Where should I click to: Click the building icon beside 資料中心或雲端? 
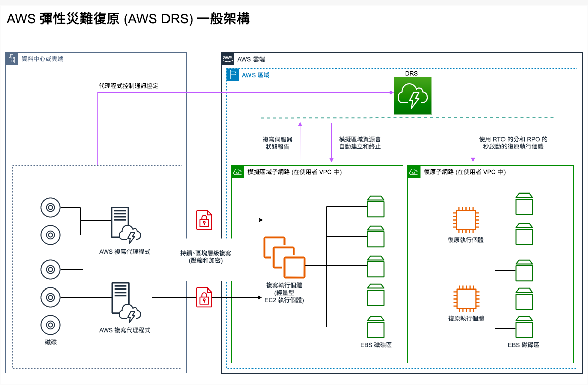(12, 59)
